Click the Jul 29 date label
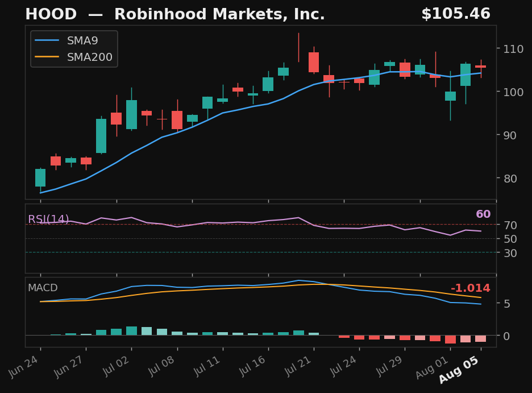Viewport: 532px width, 393px height. tap(388, 366)
